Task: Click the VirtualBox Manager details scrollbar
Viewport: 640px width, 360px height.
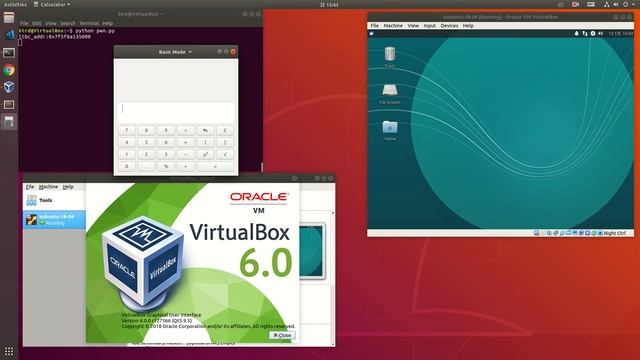Action: click(x=333, y=278)
